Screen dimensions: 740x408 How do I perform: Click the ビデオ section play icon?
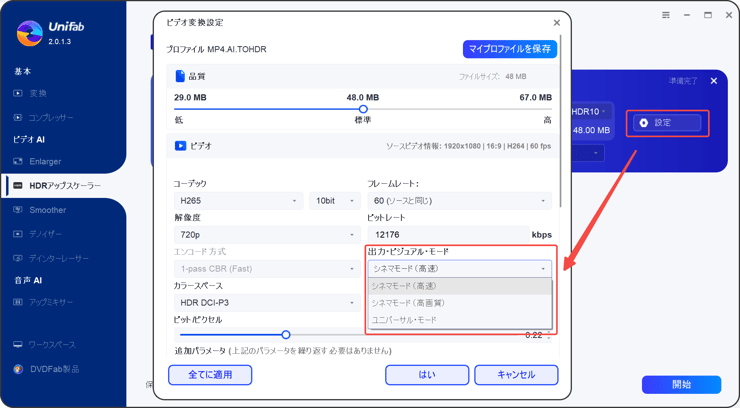pyautogui.click(x=180, y=146)
